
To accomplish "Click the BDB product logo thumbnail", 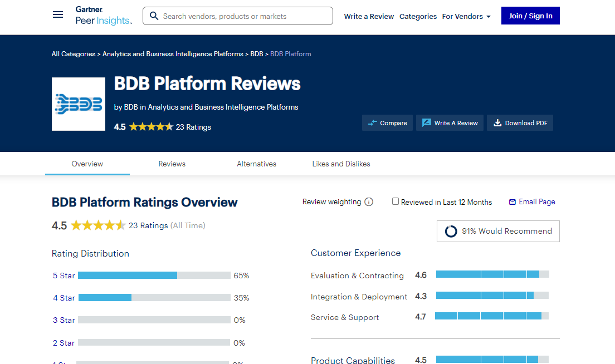I will (x=79, y=104).
